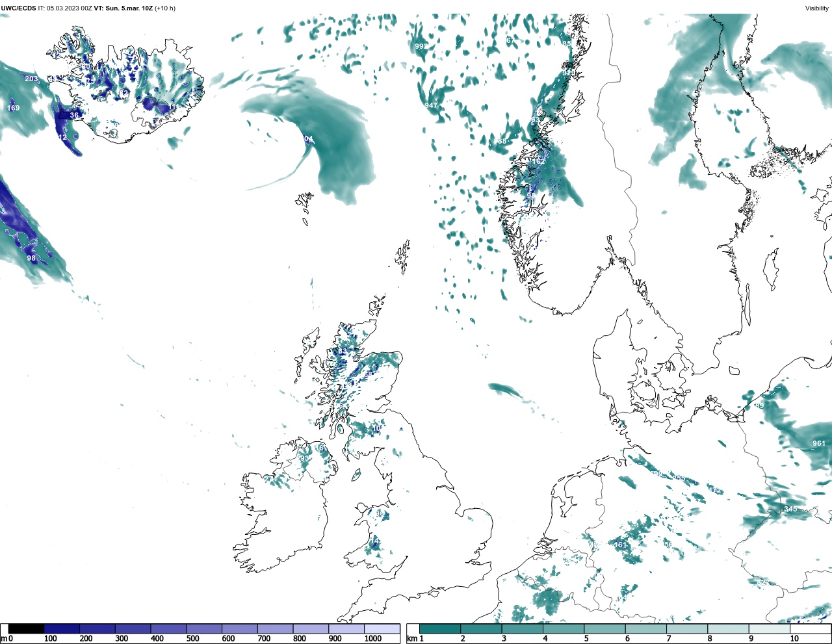
Task: Select the 500–600 m legend swatch
Action: click(204, 628)
